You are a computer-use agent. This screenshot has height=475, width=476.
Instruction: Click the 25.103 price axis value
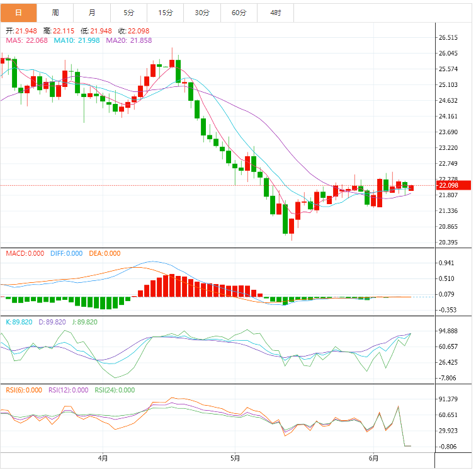coord(448,85)
